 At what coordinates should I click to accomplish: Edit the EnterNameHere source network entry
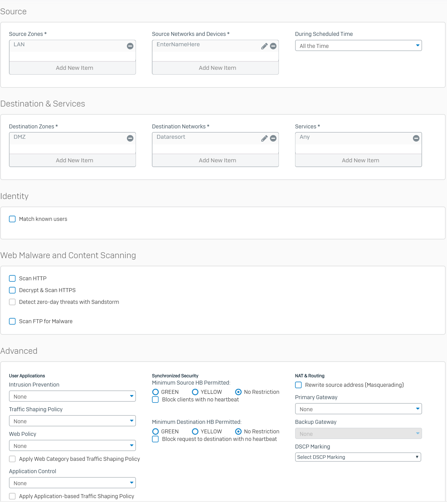[264, 46]
